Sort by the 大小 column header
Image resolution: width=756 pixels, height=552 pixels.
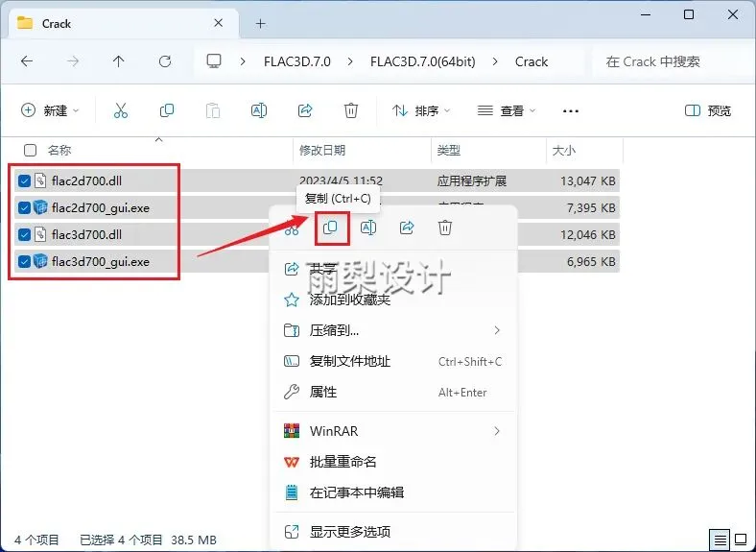pyautogui.click(x=563, y=150)
